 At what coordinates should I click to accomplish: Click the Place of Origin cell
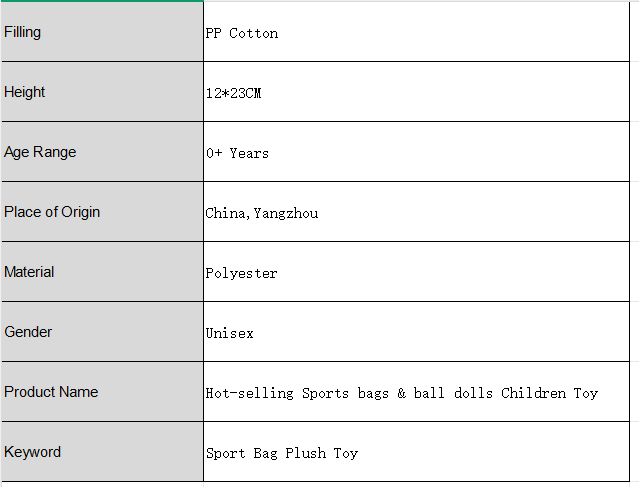coord(102,212)
